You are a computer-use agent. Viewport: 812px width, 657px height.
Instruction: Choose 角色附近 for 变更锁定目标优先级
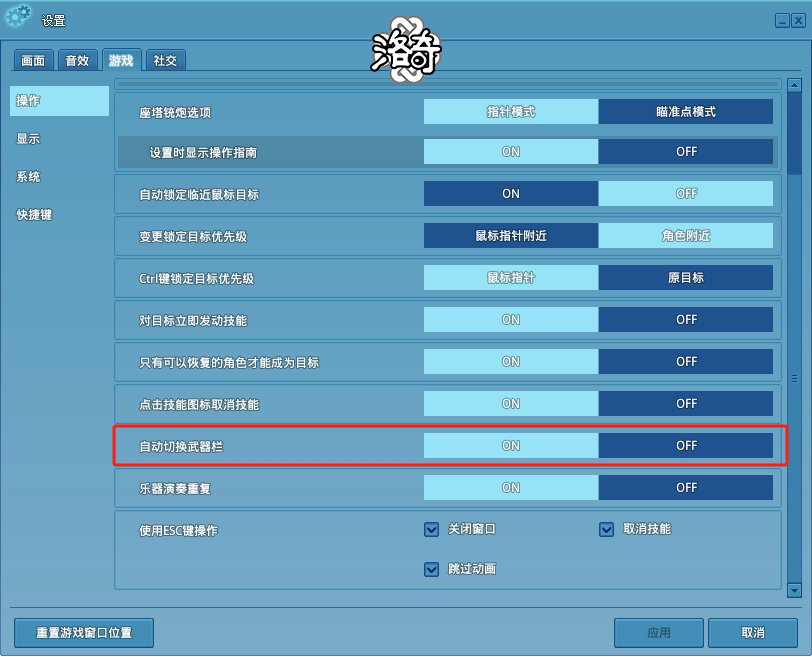[x=685, y=236]
